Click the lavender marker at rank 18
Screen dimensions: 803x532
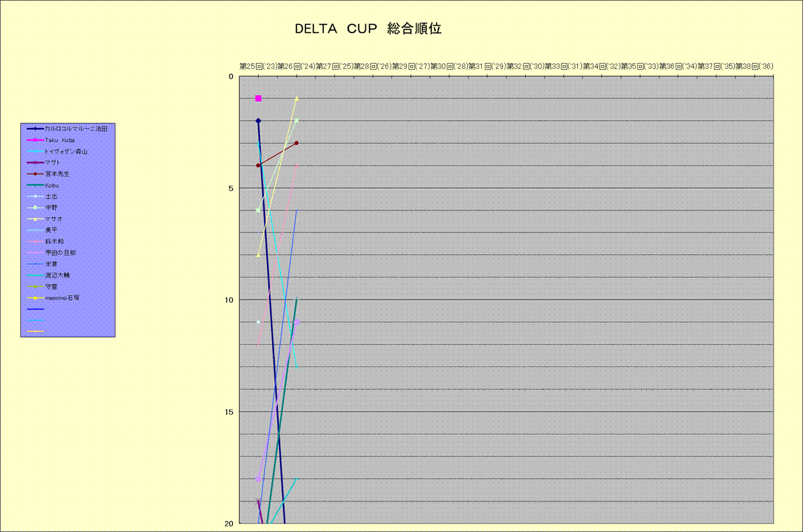click(258, 478)
